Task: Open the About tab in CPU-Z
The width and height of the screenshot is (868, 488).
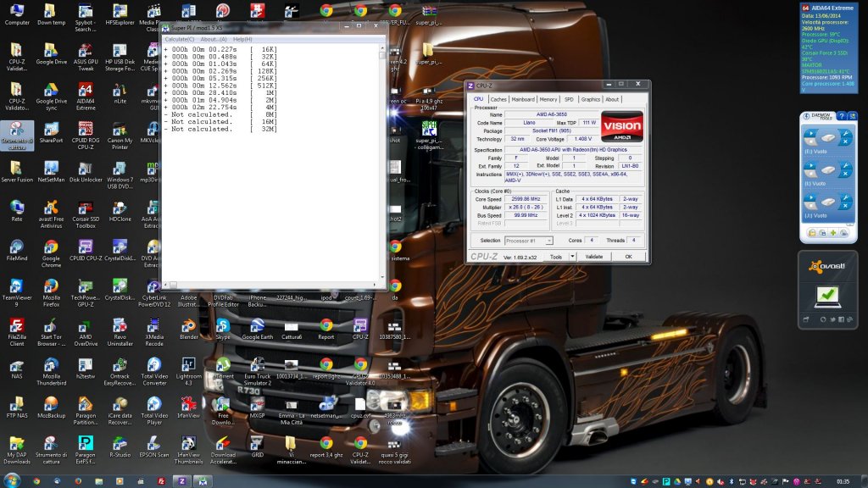Action: click(x=612, y=100)
